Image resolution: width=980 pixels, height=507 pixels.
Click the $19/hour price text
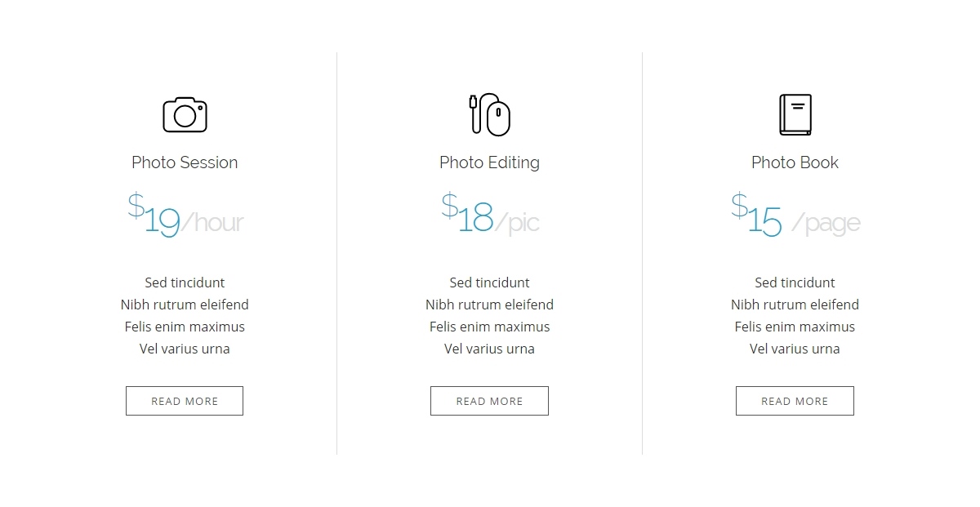point(185,215)
